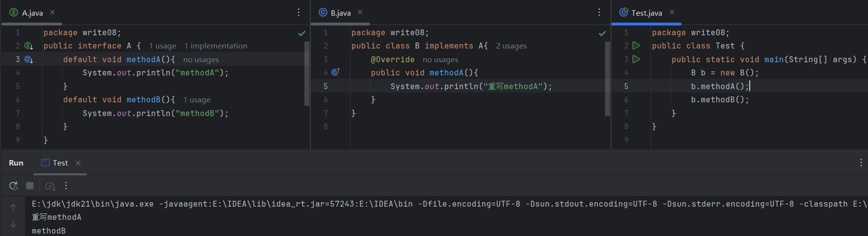Click '1 usage' hint beside methodB
Image resolution: width=868 pixels, height=236 pixels.
click(x=197, y=100)
